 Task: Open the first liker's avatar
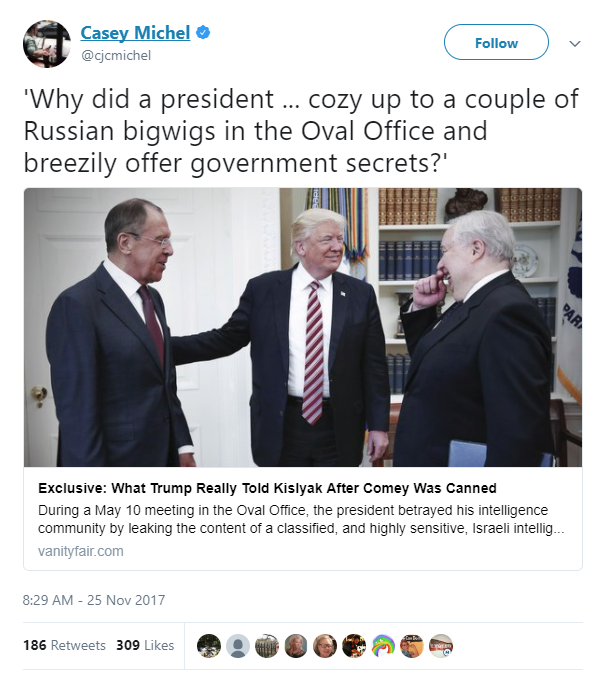[x=209, y=646]
